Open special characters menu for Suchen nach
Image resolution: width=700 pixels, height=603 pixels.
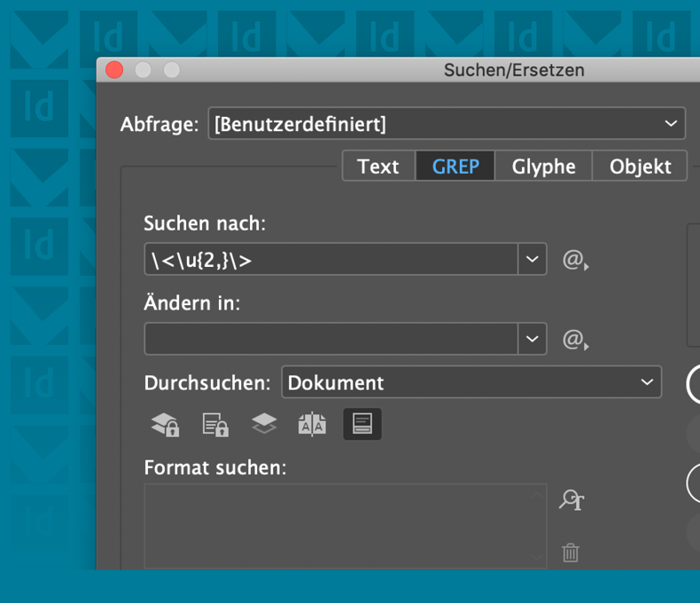click(x=575, y=260)
